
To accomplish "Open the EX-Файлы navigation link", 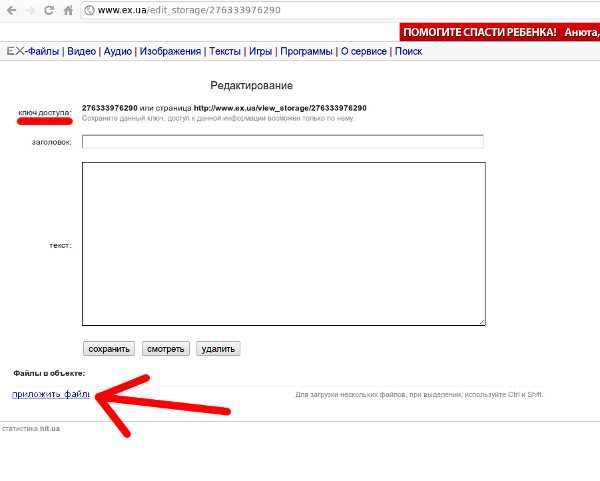I will [x=32, y=51].
